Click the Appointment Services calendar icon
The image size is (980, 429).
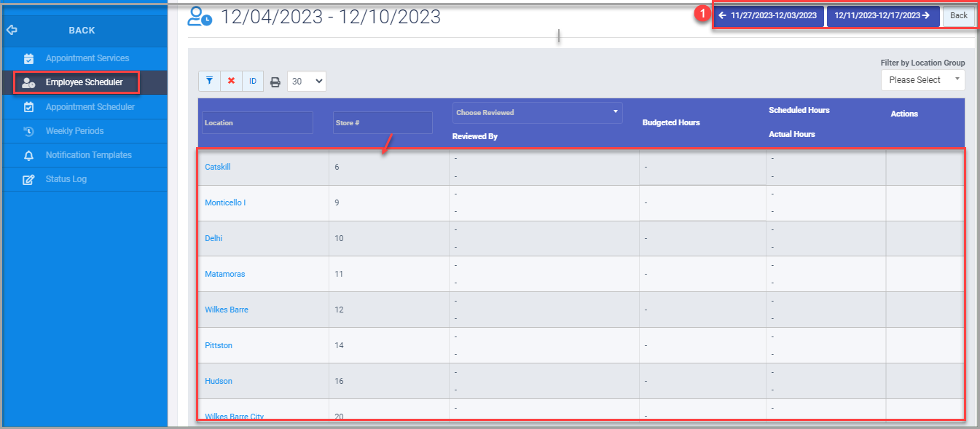(x=28, y=58)
